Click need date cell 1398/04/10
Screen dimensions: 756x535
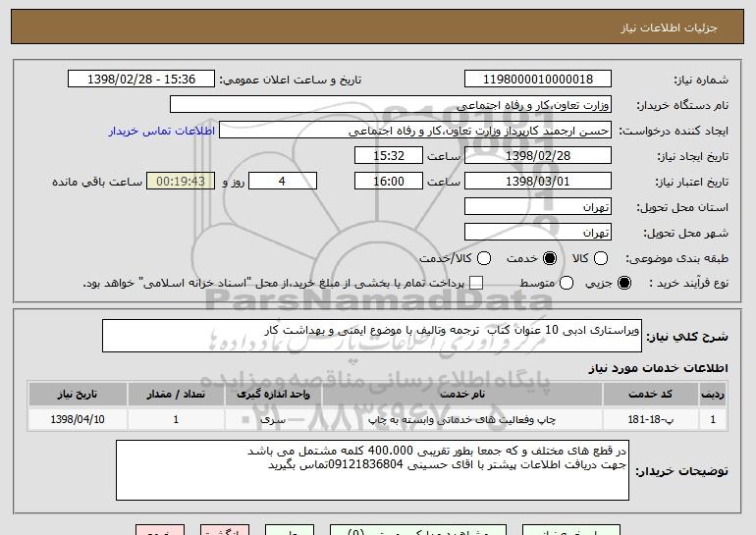78,419
